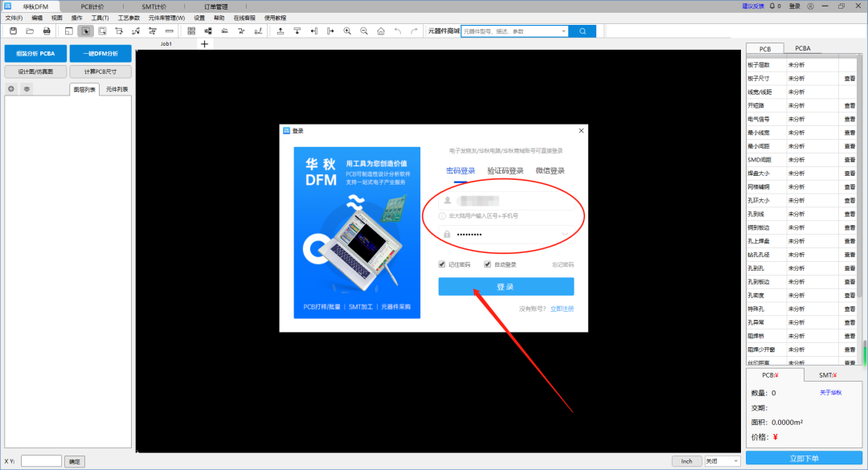Switch to the 订单管理 tab

click(216, 6)
